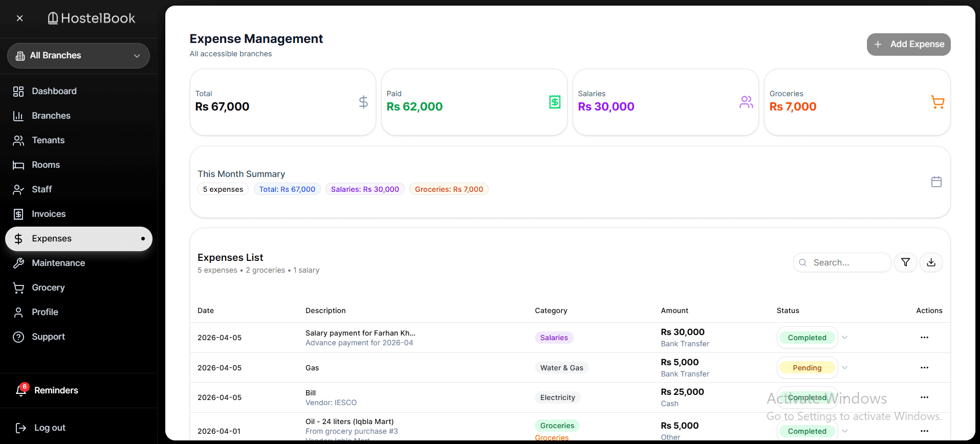Click the Category column header
This screenshot has height=444, width=980.
pos(551,310)
